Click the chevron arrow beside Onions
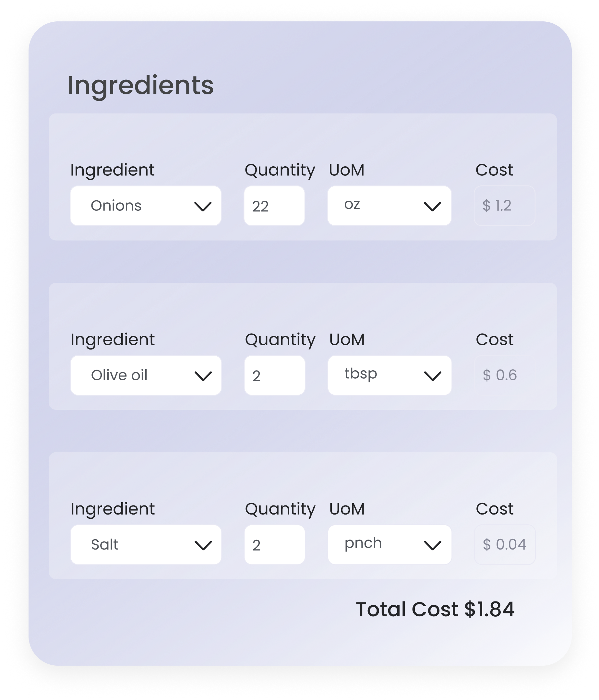Viewport: 599px width, 700px height. click(203, 206)
